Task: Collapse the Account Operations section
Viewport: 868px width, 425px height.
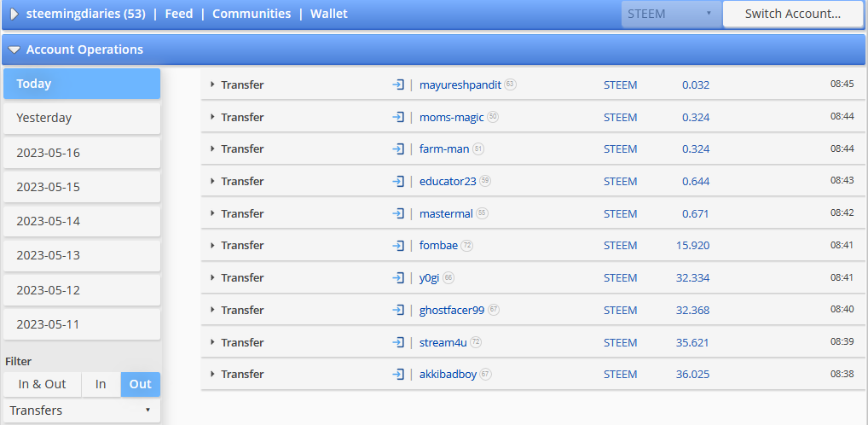Action: tap(14, 49)
